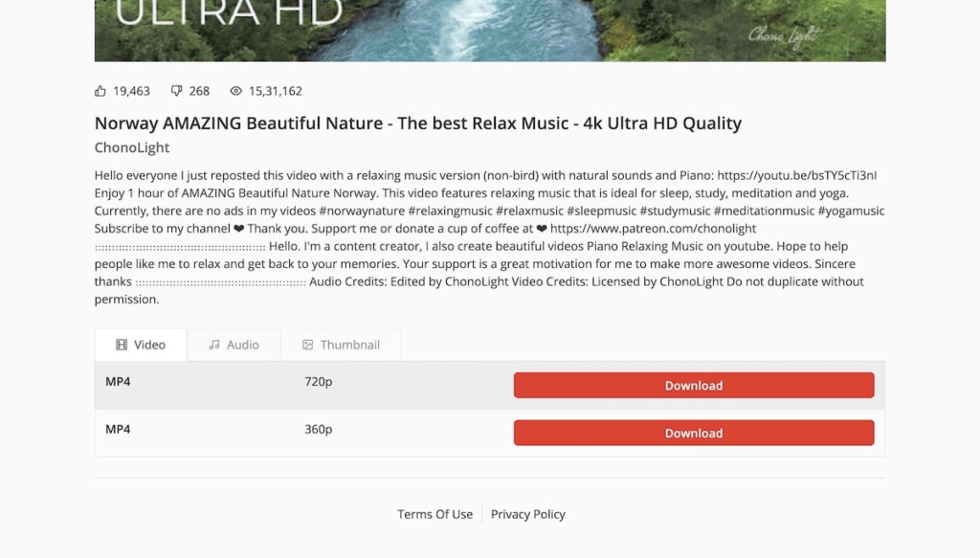980x558 pixels.
Task: Select the 720p MP4 table row
Action: (490, 386)
